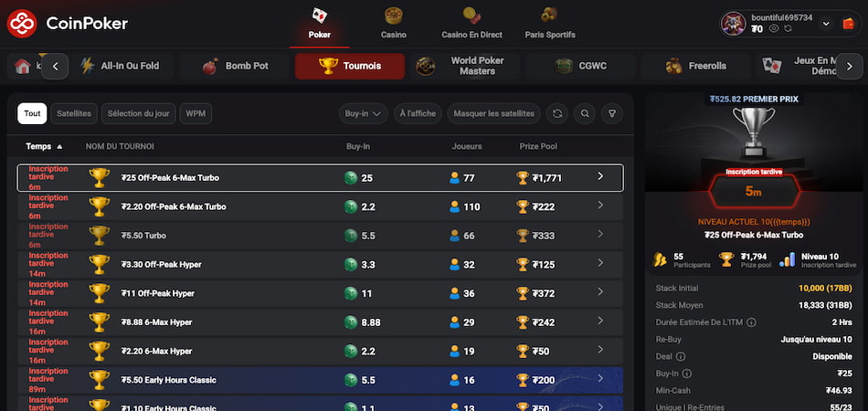Refresh the tournament list
The width and height of the screenshot is (868, 411).
(556, 114)
